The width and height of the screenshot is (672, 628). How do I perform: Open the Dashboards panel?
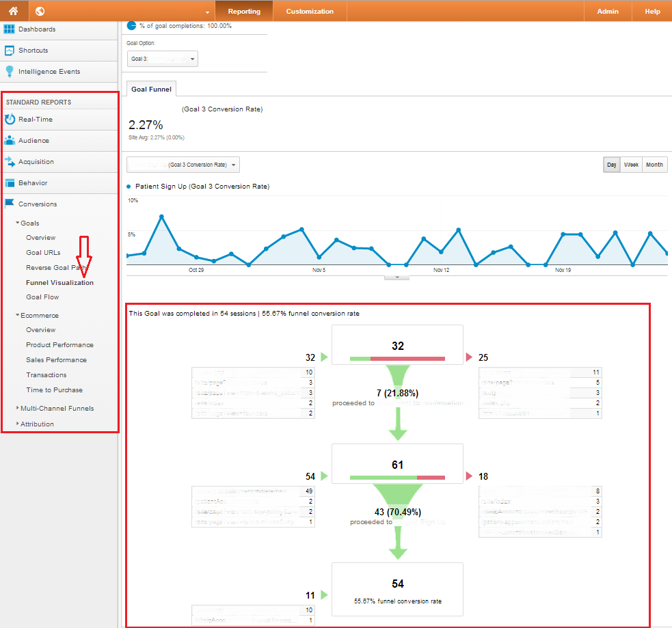[x=32, y=28]
